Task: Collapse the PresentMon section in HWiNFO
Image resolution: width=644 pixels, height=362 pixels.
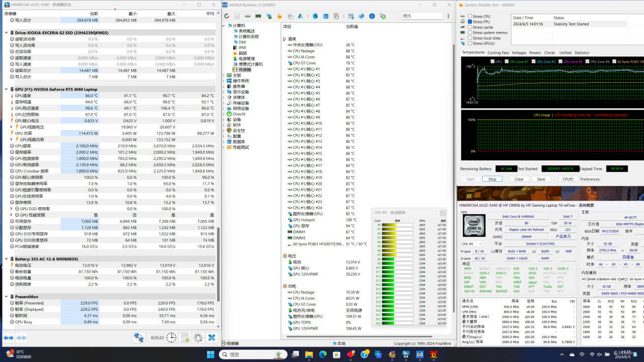Action: (7, 297)
